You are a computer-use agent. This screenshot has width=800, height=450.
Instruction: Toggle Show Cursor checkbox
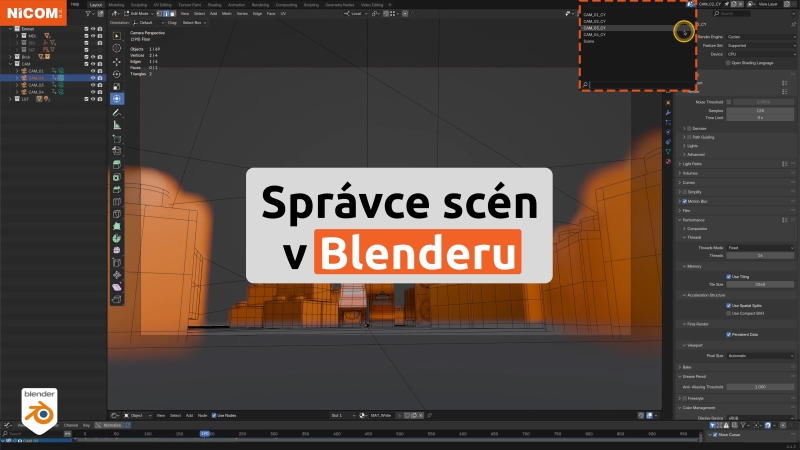click(715, 435)
